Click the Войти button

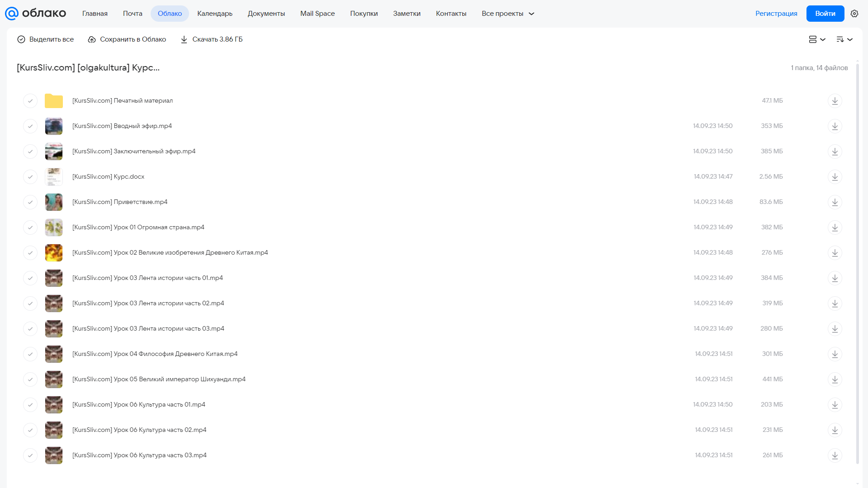tap(825, 14)
